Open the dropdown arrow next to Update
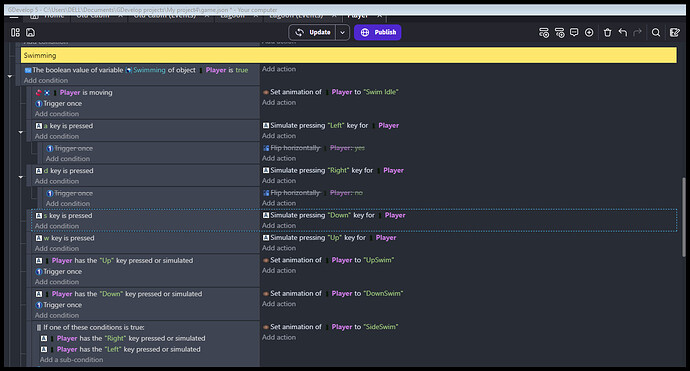The height and width of the screenshot is (371, 690). 342,33
